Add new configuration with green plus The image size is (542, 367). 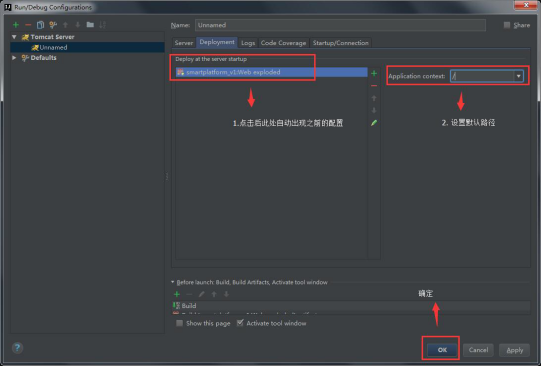16,25
